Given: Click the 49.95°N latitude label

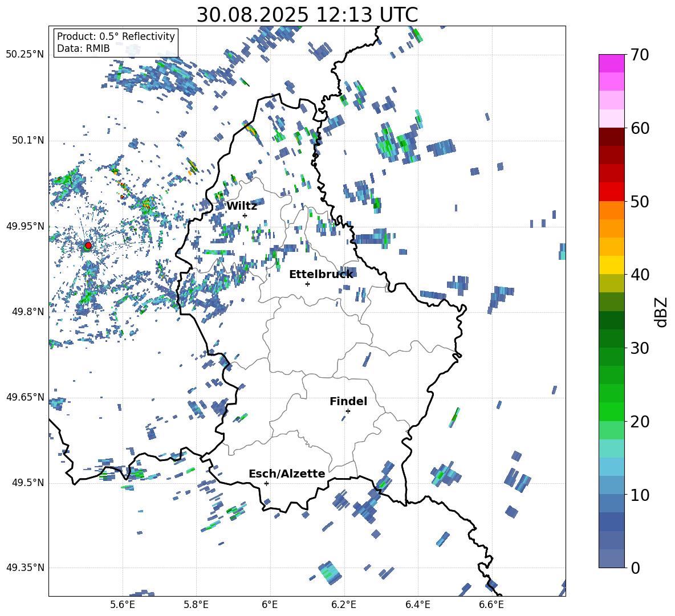Looking at the screenshot, I should [x=25, y=226].
